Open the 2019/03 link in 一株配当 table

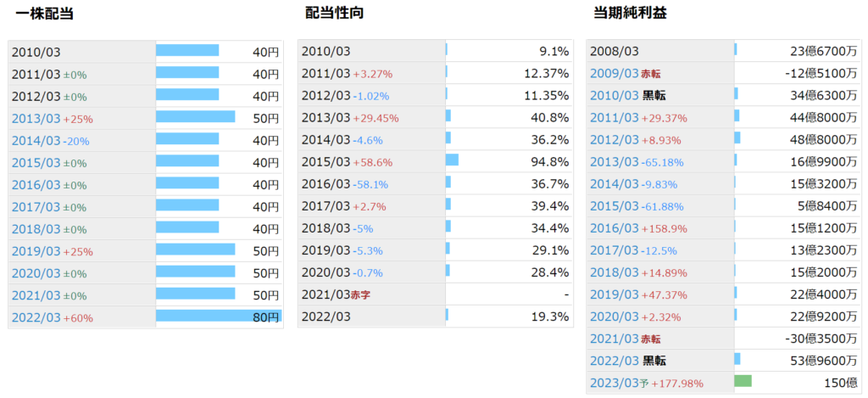click(x=36, y=252)
